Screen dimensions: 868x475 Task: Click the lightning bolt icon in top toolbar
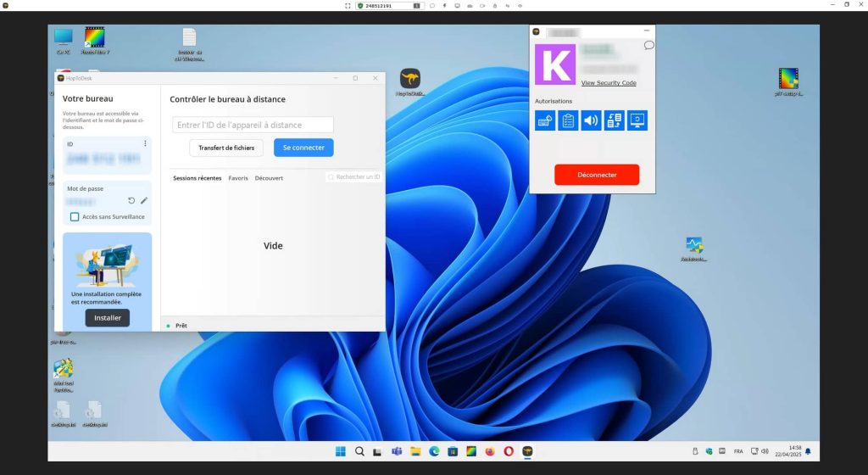(x=444, y=6)
